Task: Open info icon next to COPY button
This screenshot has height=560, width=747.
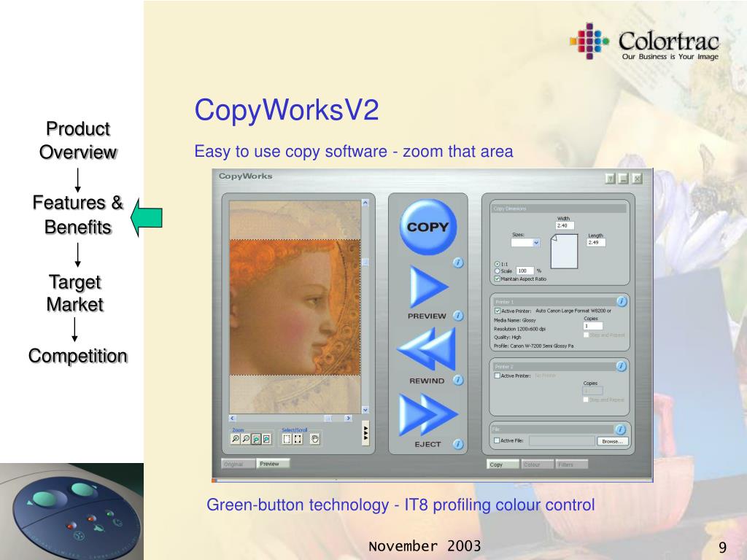Action: pos(458,262)
